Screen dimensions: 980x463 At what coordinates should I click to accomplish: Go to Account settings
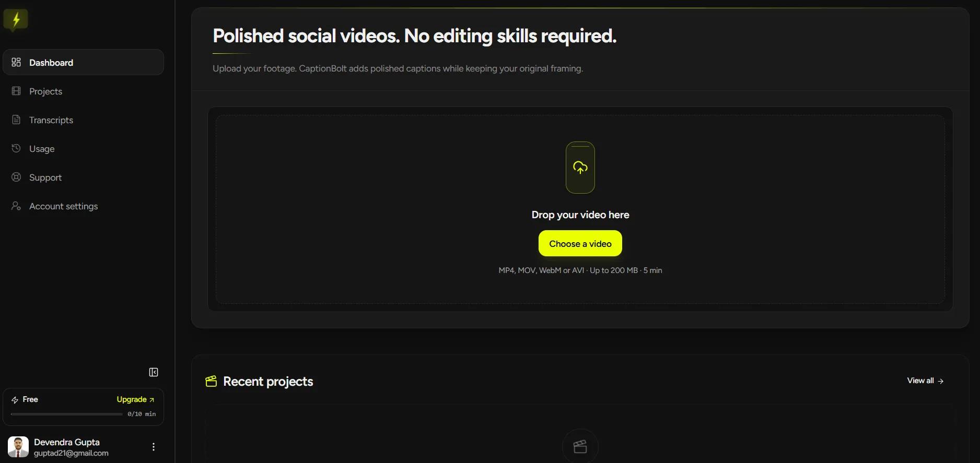click(x=84, y=206)
